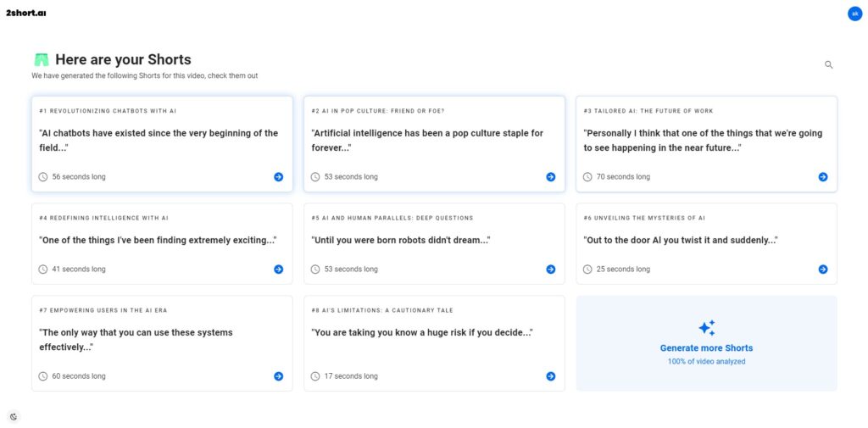Open the "Out to the door AI" quote card
This screenshot has width=868, height=428.
click(x=706, y=243)
